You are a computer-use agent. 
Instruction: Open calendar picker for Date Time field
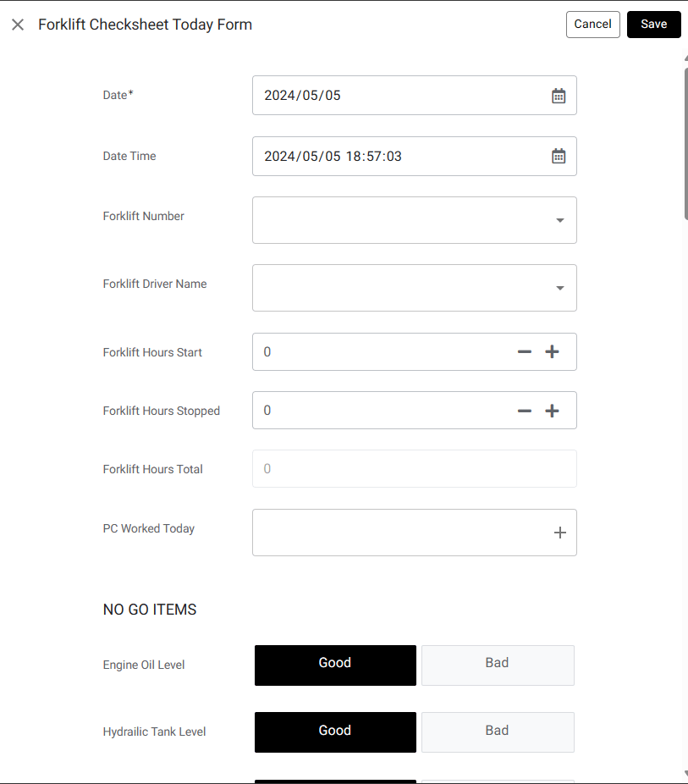click(x=559, y=156)
